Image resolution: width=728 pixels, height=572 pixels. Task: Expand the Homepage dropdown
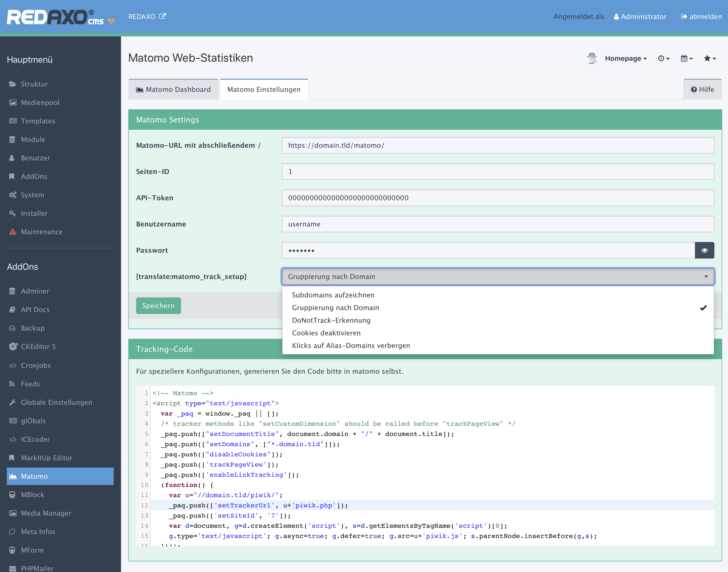[x=625, y=58]
